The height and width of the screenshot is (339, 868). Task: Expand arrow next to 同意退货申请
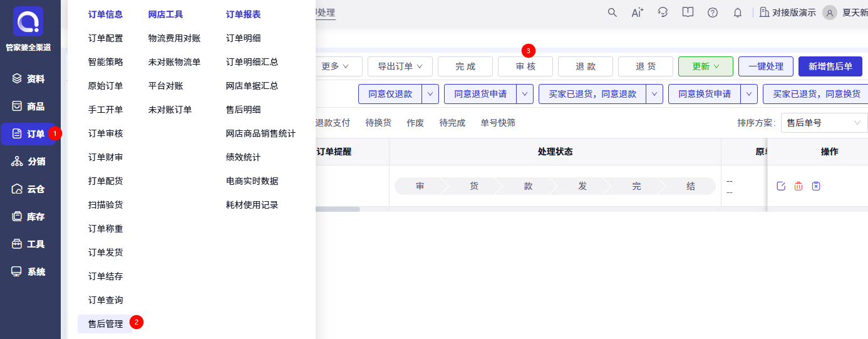tap(525, 94)
